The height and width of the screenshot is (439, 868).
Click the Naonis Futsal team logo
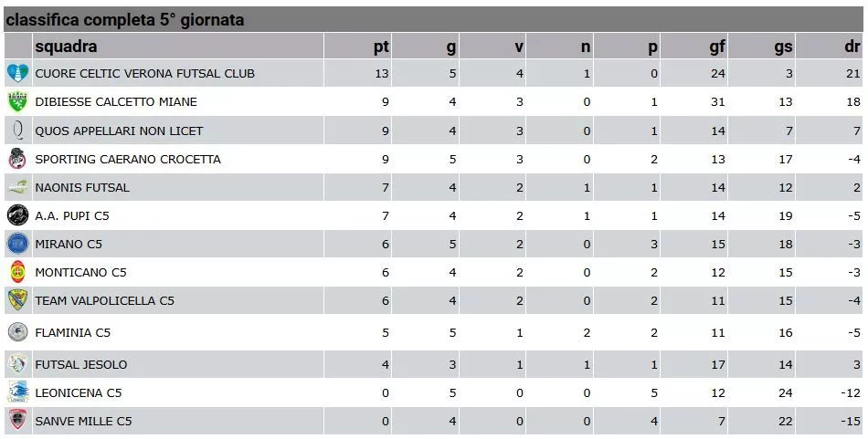click(x=17, y=187)
